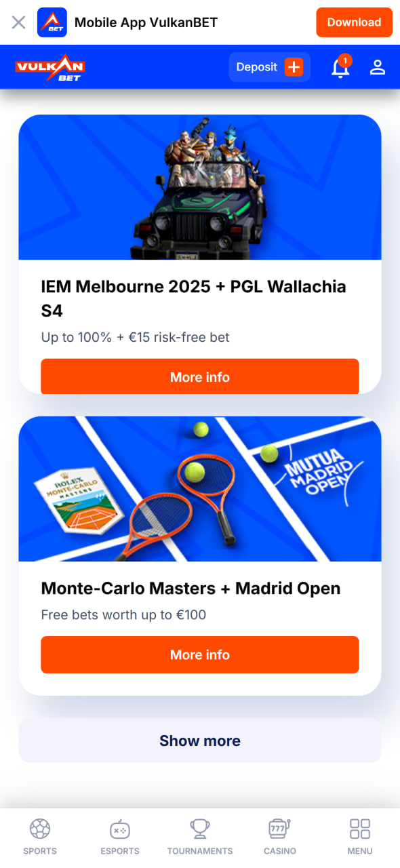Select Monte-Carlo Masters + Madrid Open title

pos(191,588)
